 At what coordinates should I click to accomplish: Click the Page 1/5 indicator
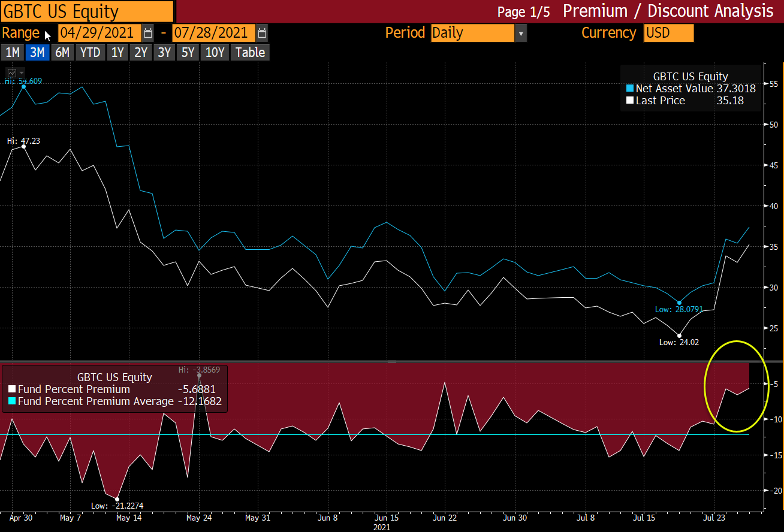[523, 13]
